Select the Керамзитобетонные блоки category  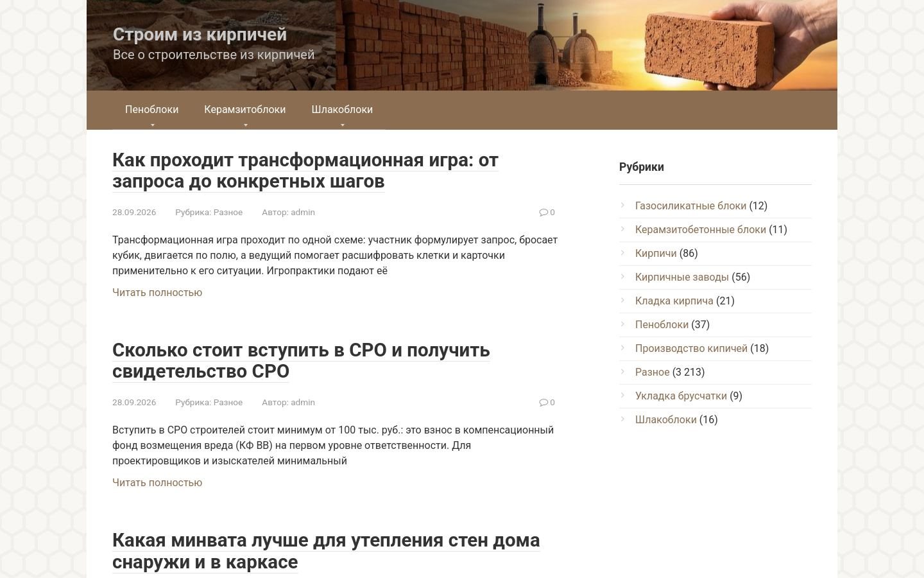701,229
